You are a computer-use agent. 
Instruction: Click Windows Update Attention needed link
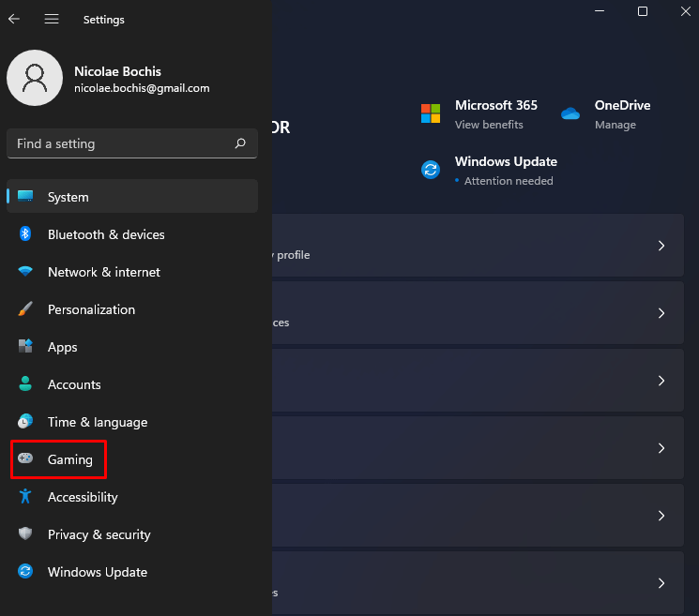pos(508,181)
